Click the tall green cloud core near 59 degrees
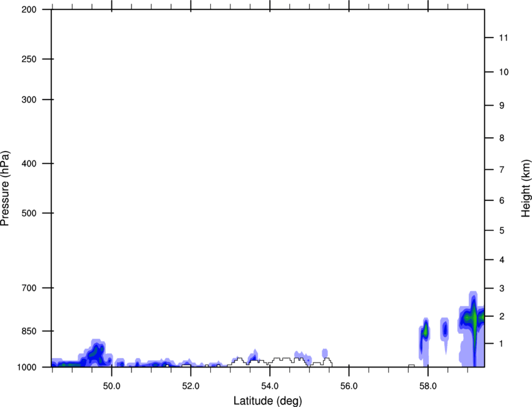This screenshot has width=532, height=407. coord(474,319)
